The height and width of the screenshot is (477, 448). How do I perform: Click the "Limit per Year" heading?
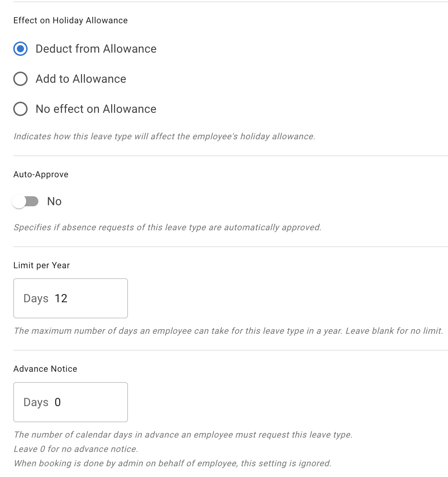(x=42, y=265)
